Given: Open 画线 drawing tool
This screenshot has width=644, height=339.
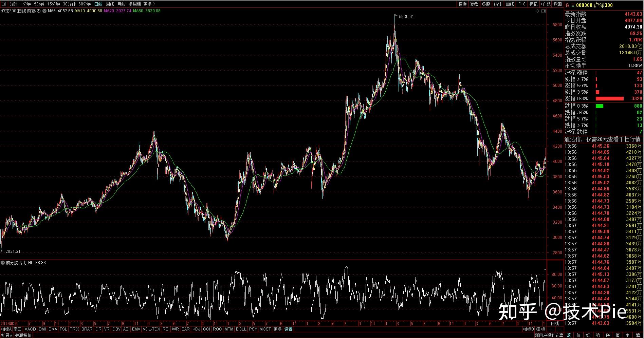Looking at the screenshot, I should 510,4.
